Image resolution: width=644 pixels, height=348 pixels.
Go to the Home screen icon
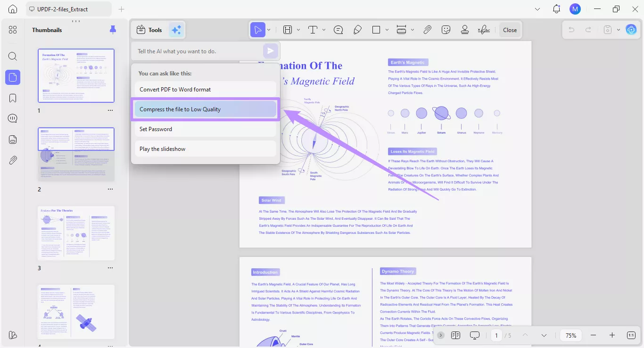point(13,9)
